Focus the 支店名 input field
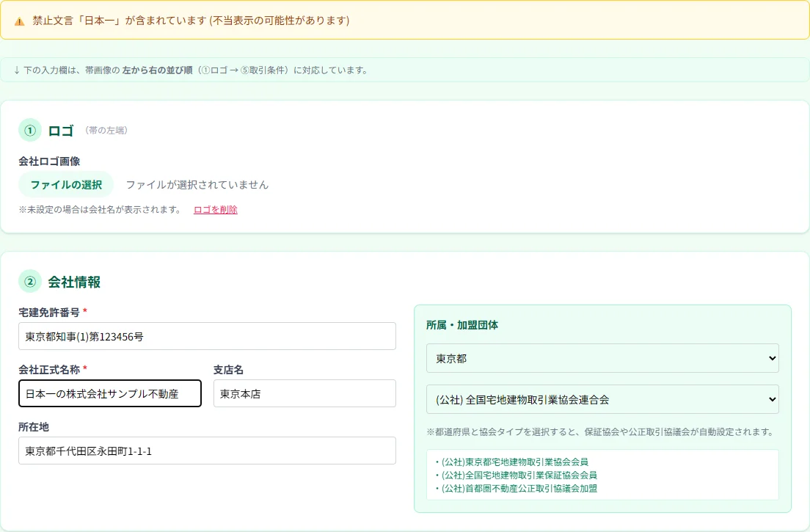810x532 pixels. (x=304, y=393)
